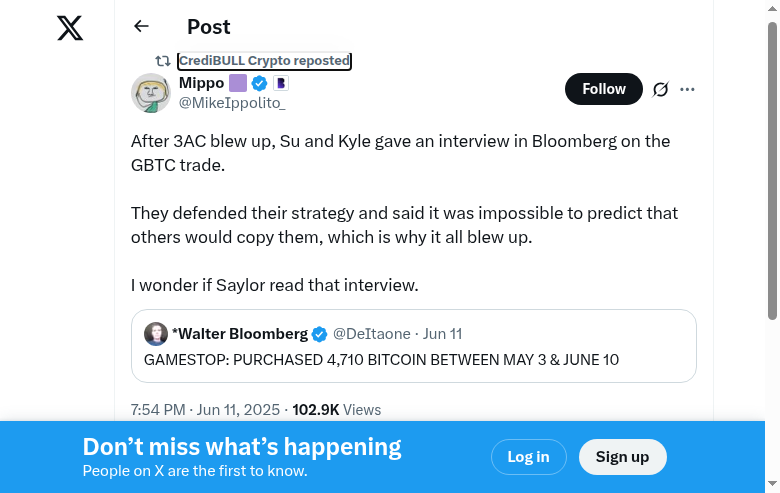780x493 pixels.
Task: Click Mippo's blue verified badge
Action: [259, 83]
